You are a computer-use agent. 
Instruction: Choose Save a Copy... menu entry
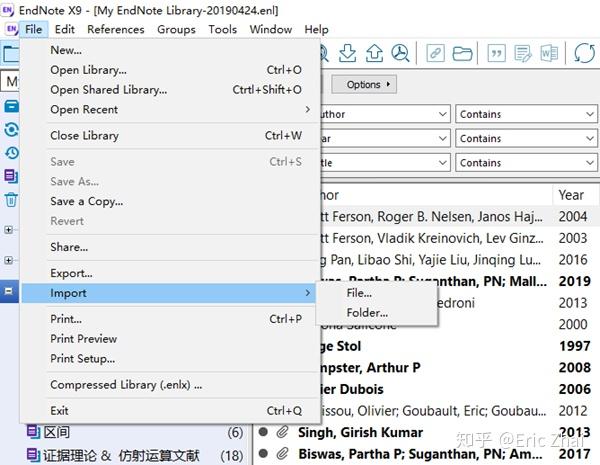[x=170, y=201]
